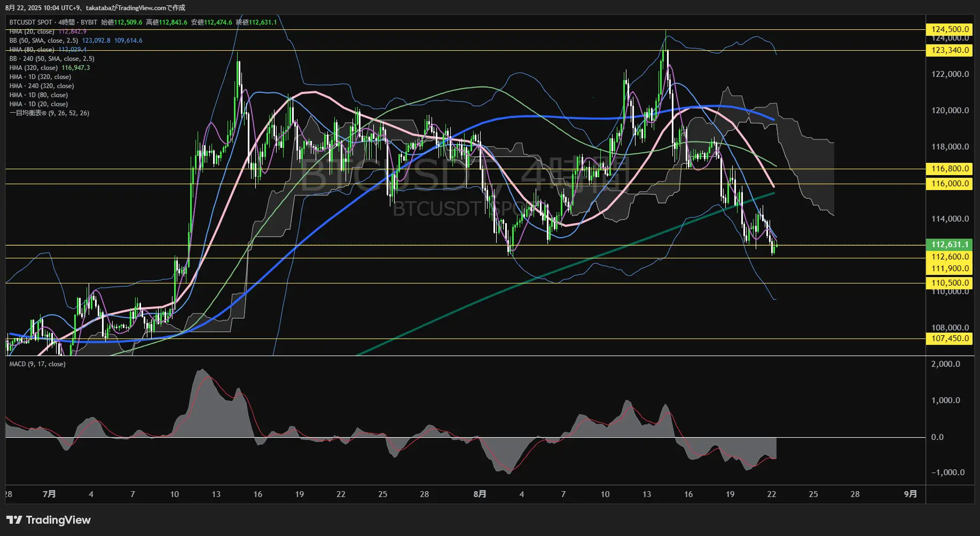Click the HMA 320 value 116,947.3
The image size is (980, 536).
76,68
